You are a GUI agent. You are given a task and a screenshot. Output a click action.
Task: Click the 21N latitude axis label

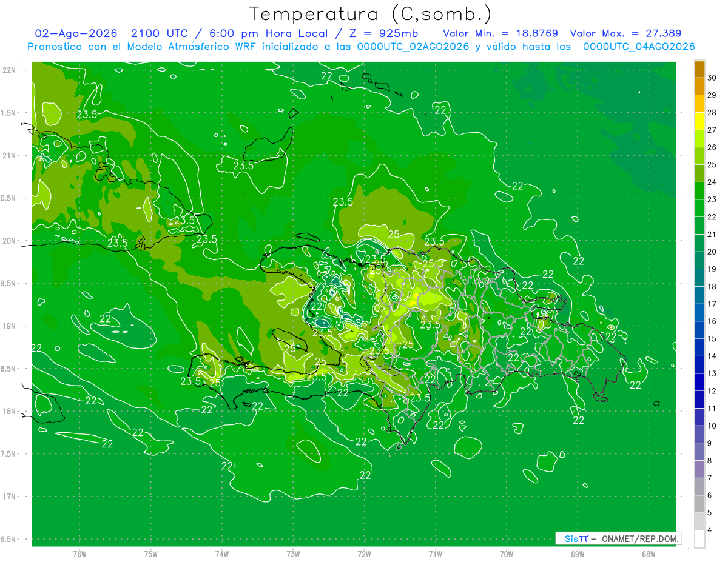click(x=10, y=155)
